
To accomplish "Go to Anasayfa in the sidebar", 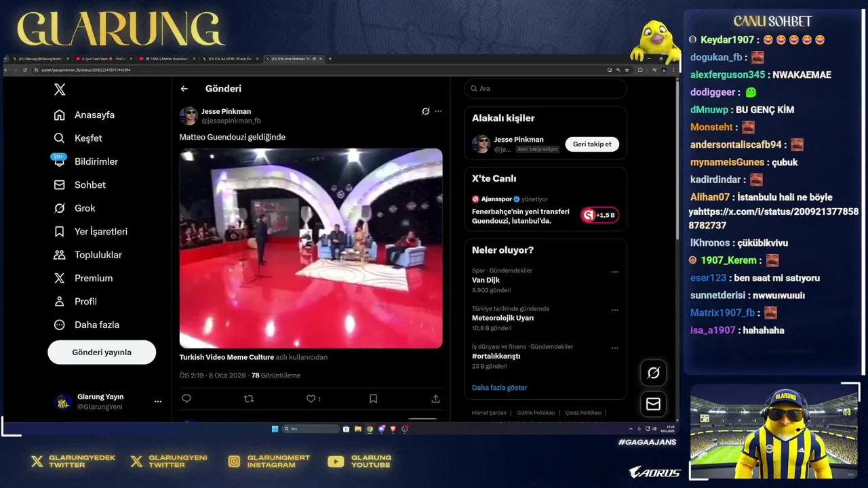I will [84, 115].
